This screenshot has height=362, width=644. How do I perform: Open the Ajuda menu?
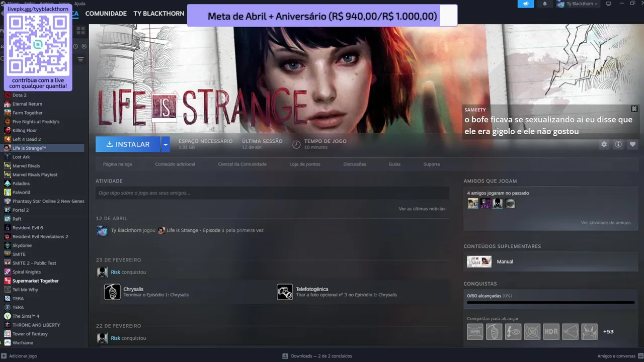coord(79,4)
